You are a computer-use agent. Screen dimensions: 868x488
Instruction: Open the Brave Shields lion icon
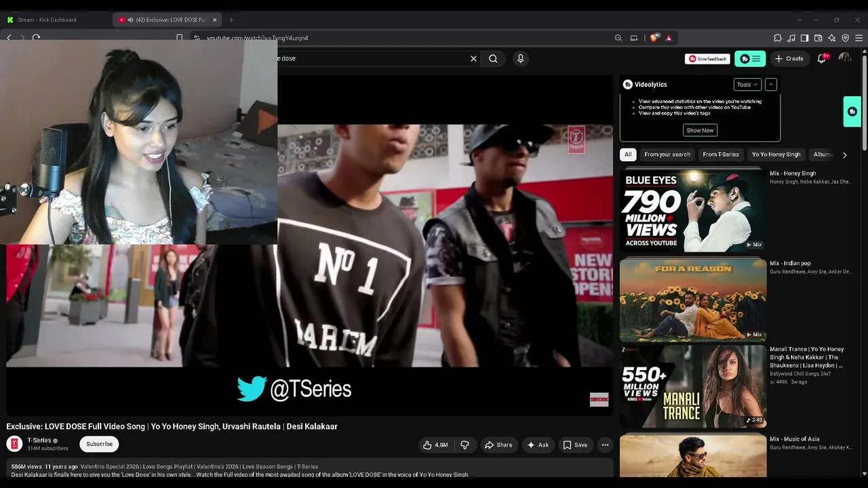tap(654, 38)
